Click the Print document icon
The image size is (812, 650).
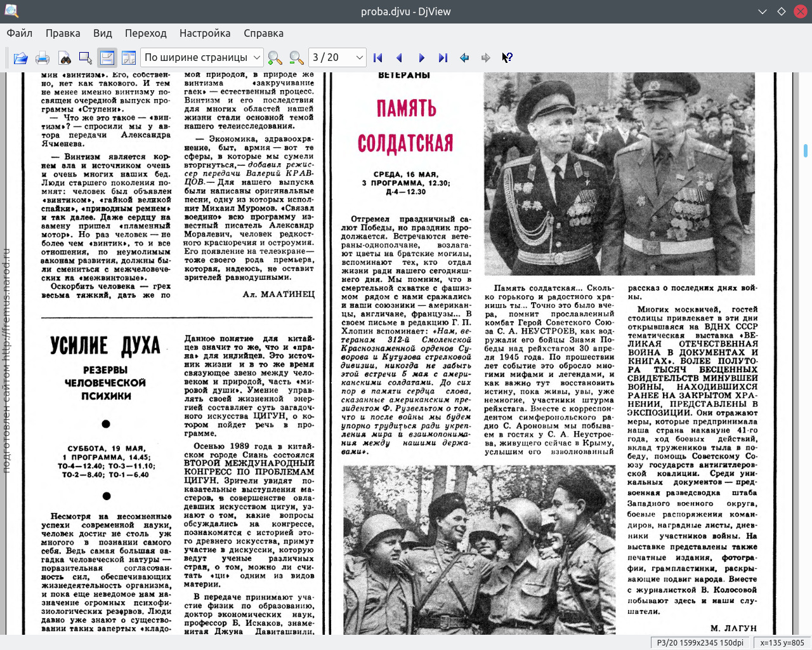tap(43, 58)
